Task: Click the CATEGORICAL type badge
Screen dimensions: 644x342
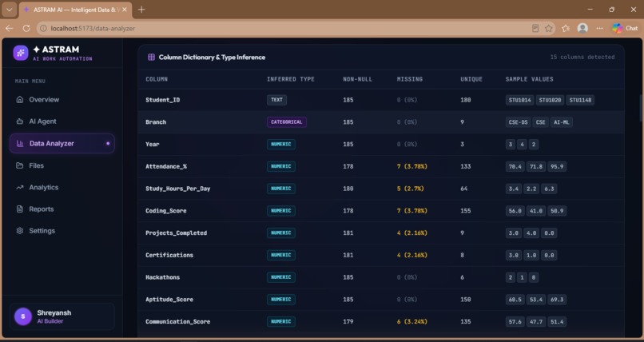Action: (287, 122)
